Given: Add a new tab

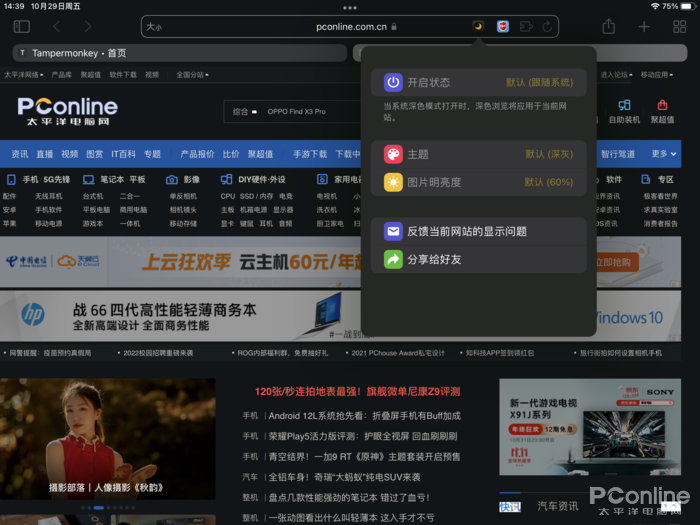Looking at the screenshot, I should tap(644, 27).
